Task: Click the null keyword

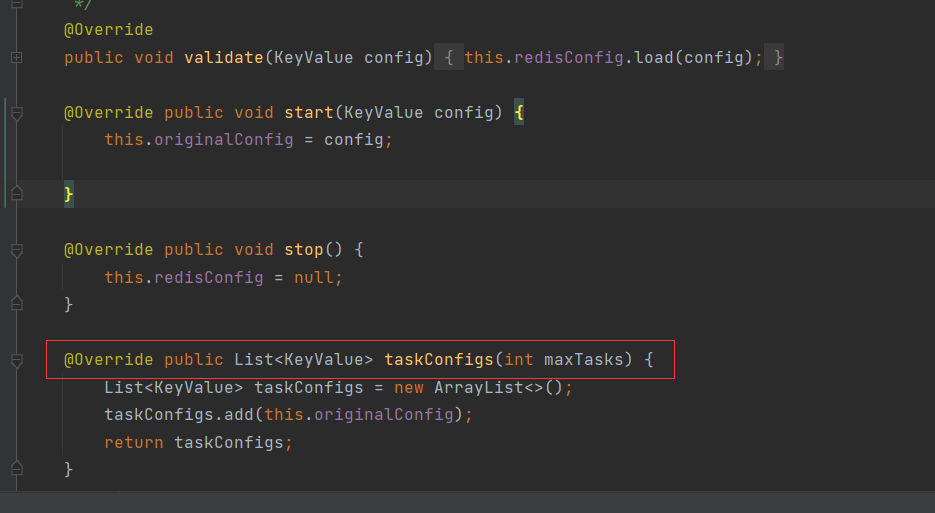Action: tap(314, 277)
